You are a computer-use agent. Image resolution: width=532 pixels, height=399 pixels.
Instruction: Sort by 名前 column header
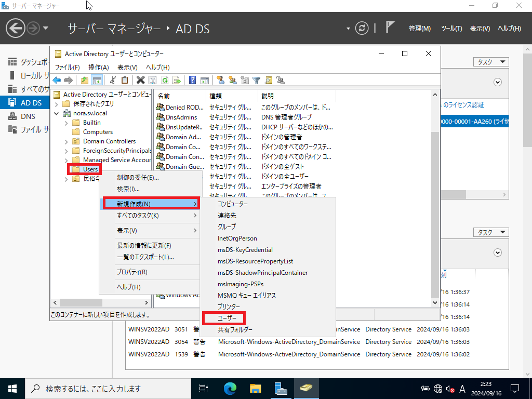pyautogui.click(x=179, y=96)
